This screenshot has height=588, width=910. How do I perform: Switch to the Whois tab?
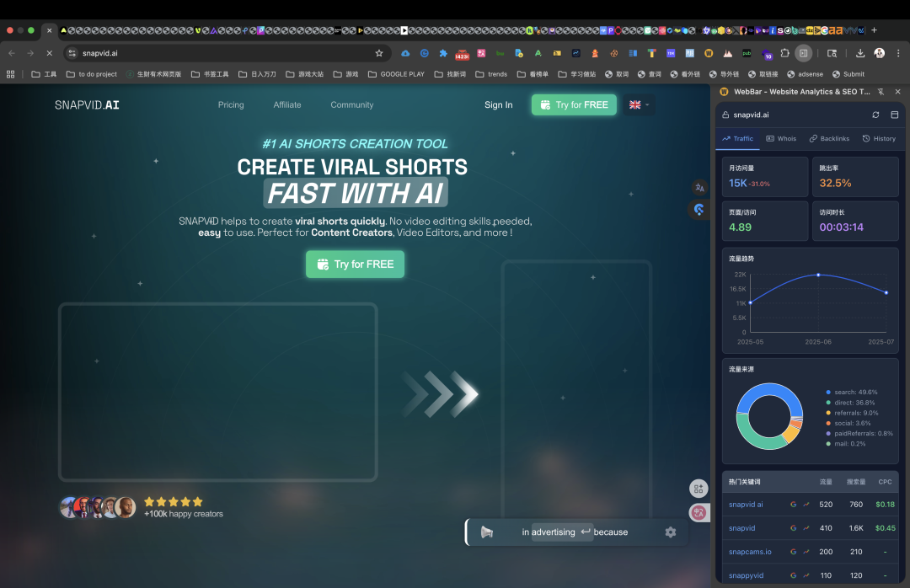click(781, 139)
